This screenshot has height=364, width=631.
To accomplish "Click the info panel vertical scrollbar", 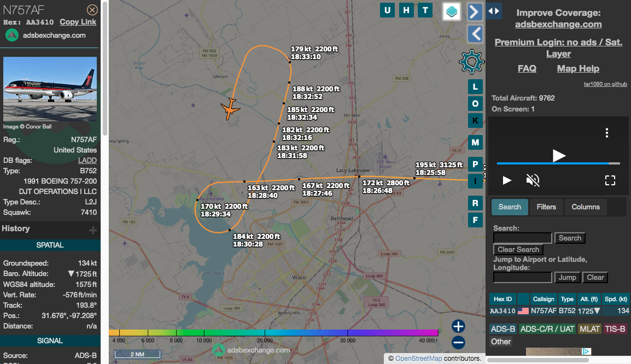I will click(105, 68).
